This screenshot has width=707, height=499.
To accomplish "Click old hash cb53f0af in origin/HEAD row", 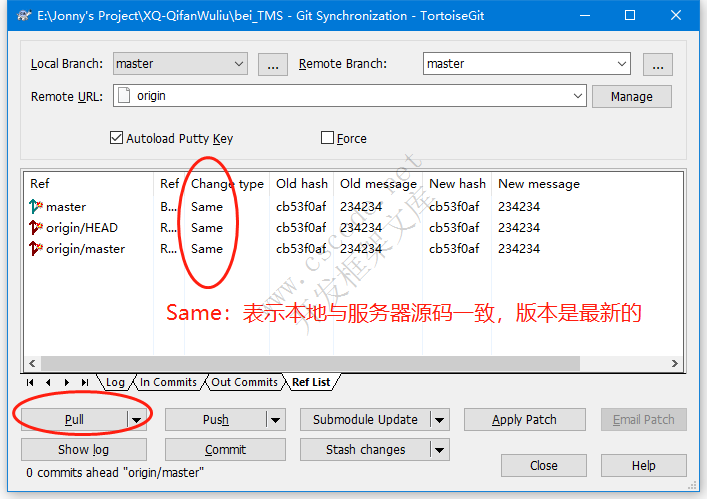I will (x=301, y=228).
